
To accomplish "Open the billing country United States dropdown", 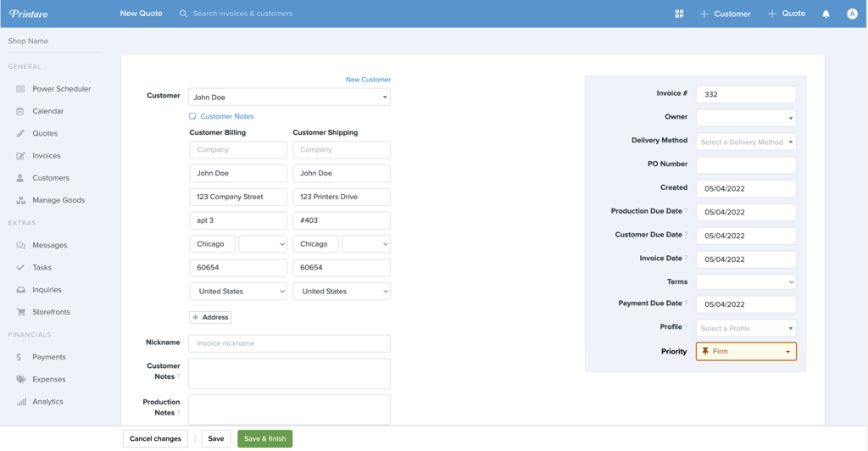I will (238, 291).
